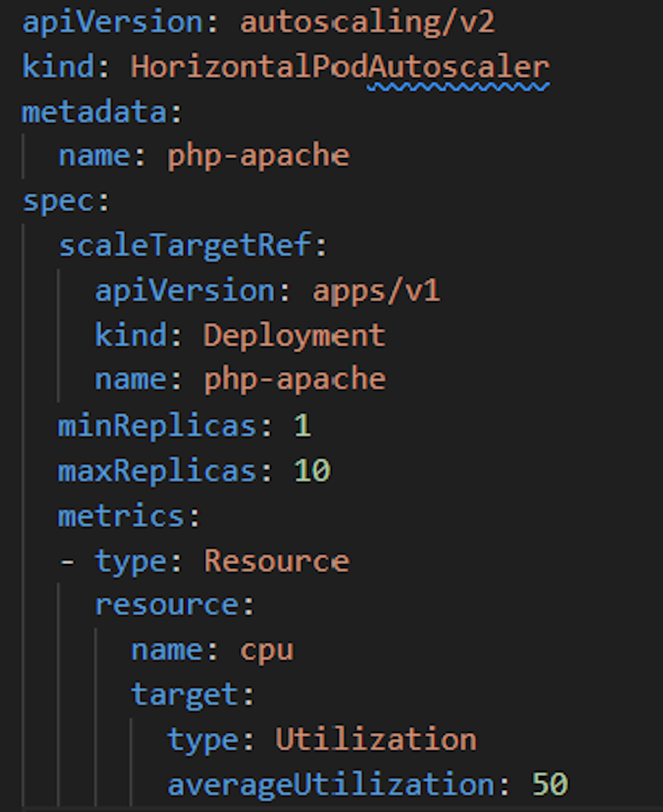Click the spec key
The width and height of the screenshot is (663, 812).
coord(59,201)
